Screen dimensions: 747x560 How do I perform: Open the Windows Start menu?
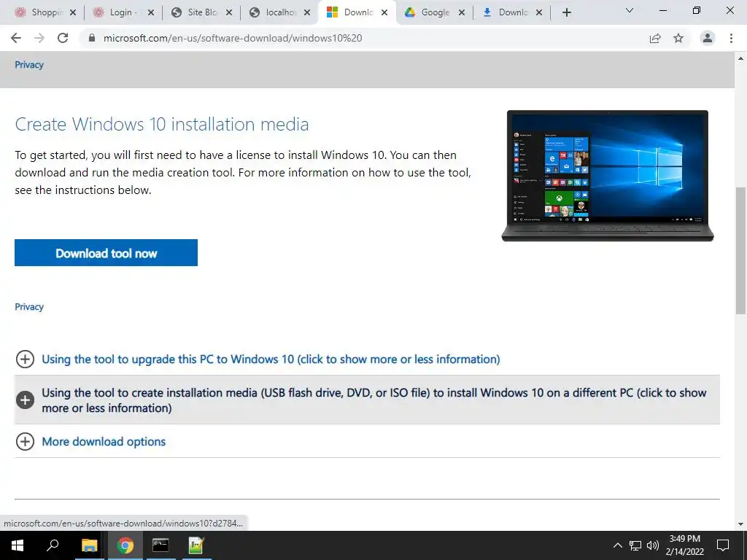click(x=18, y=545)
